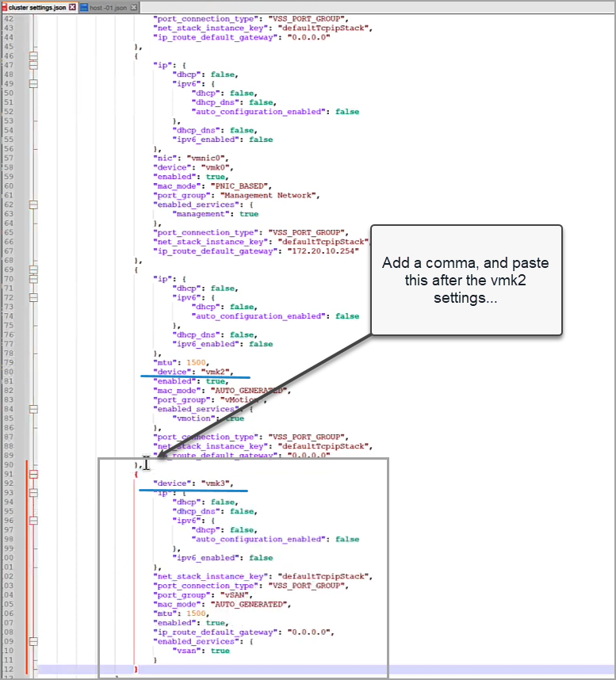Switch to the host-01.json tab
Image resolution: width=616 pixels, height=680 pixels.
coord(109,7)
